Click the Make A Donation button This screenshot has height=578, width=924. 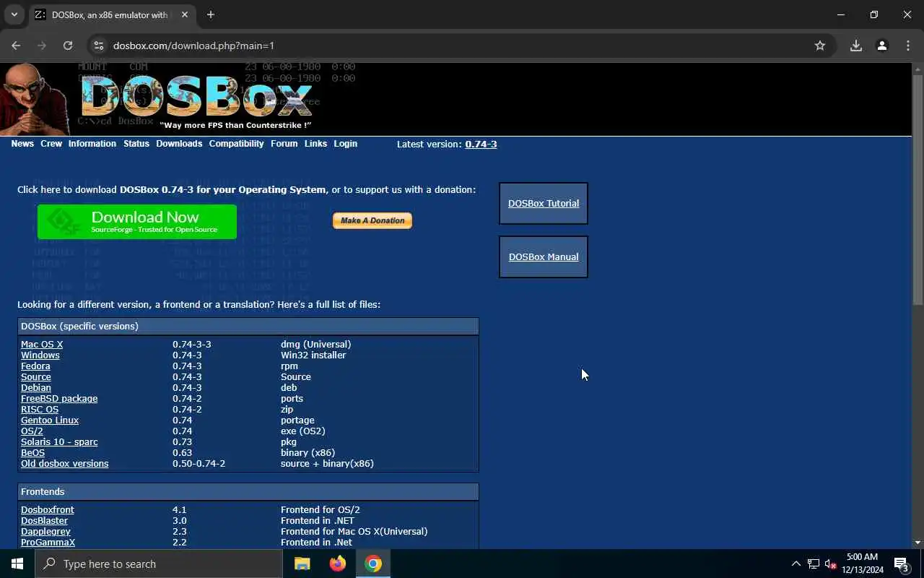372,220
